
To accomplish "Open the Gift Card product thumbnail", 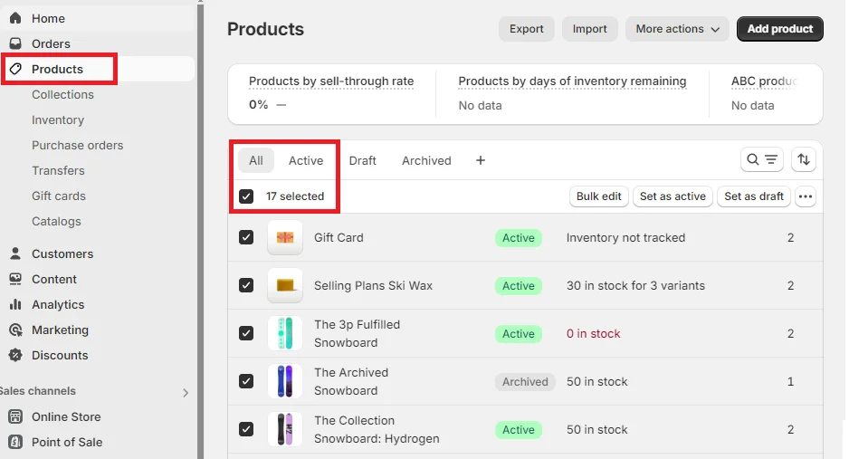I will pyautogui.click(x=285, y=237).
